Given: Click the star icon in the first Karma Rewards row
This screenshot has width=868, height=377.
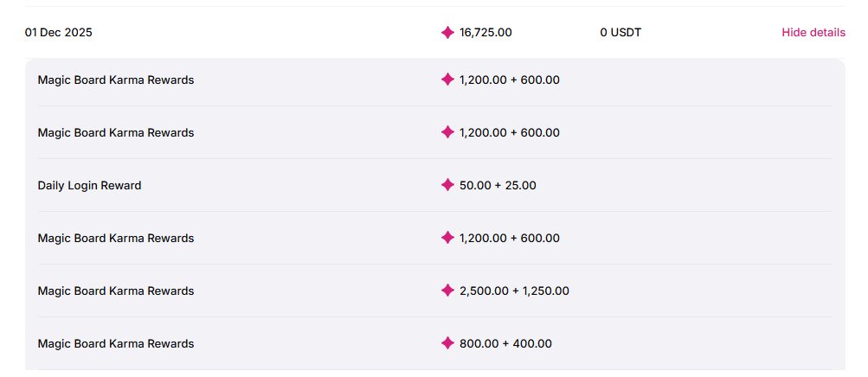Looking at the screenshot, I should 447,80.
